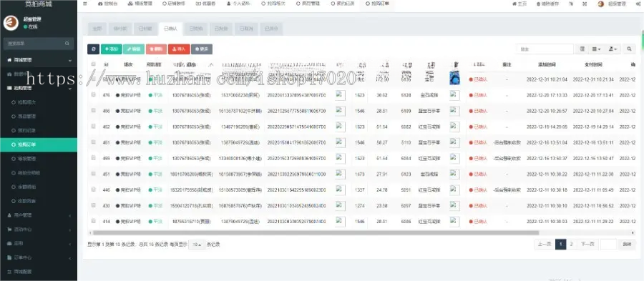Click the flag icon in the sidebar
Image resolution: width=644 pixels, height=281 pixels.
tap(9, 229)
